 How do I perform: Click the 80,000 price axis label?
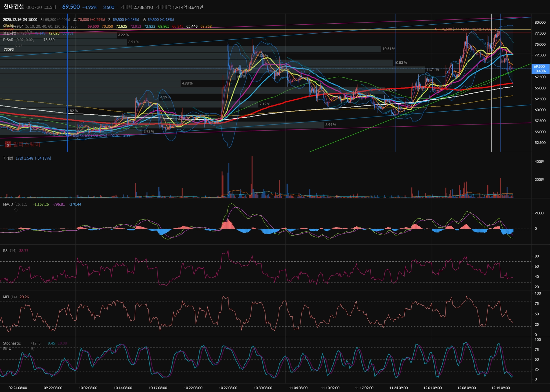click(x=540, y=23)
